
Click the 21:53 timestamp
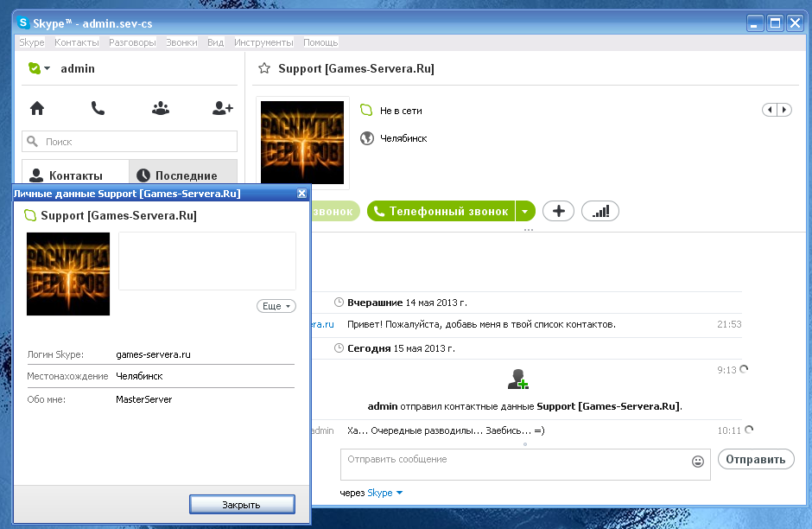729,324
